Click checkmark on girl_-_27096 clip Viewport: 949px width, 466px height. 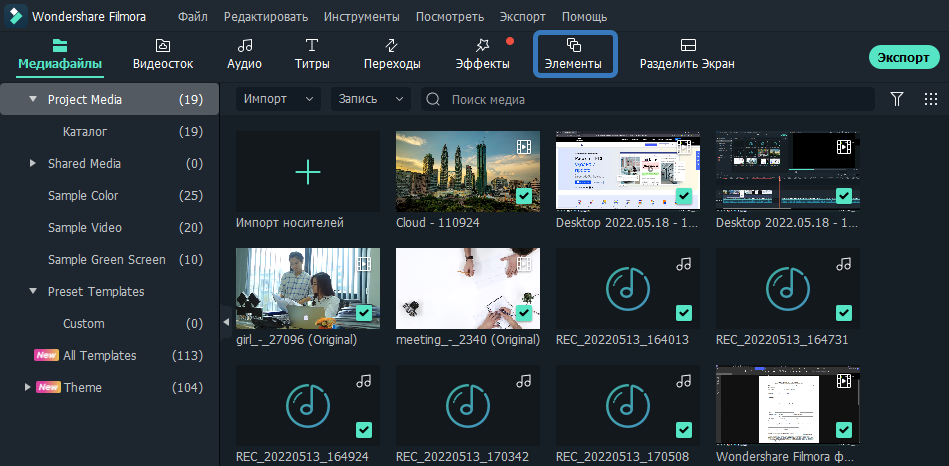pos(364,313)
